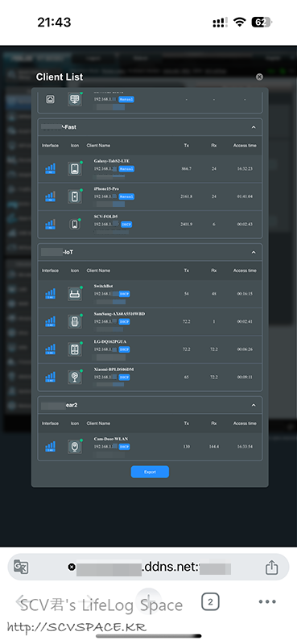Click Wi-Fi signal icon for SamSung-AX60A5510WBD
Viewport: 297px width, 644px height.
coord(50,321)
